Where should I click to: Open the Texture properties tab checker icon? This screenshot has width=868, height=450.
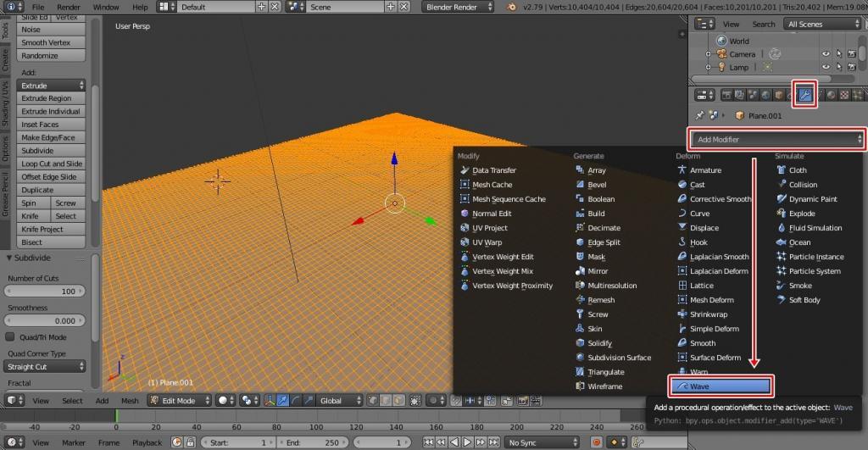pyautogui.click(x=844, y=95)
